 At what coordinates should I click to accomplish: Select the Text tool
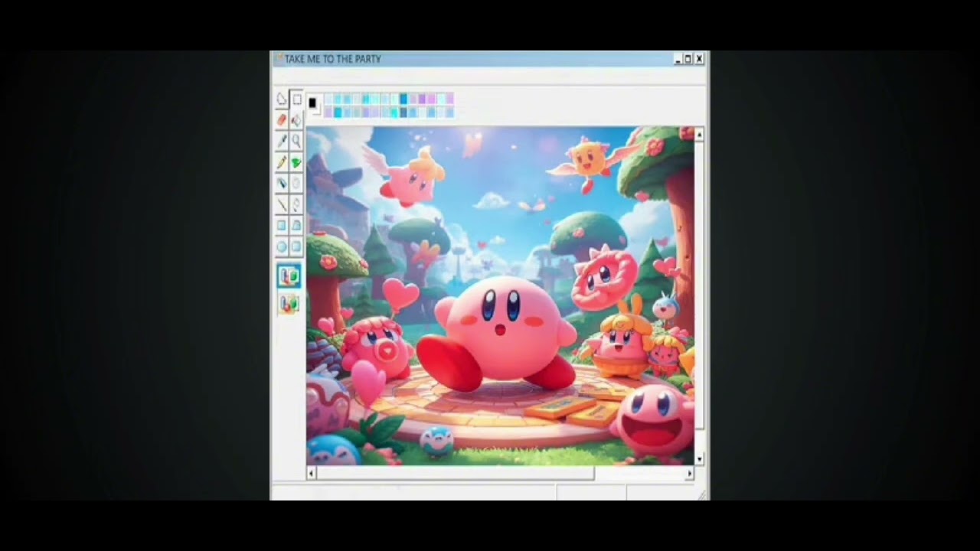coord(296,183)
